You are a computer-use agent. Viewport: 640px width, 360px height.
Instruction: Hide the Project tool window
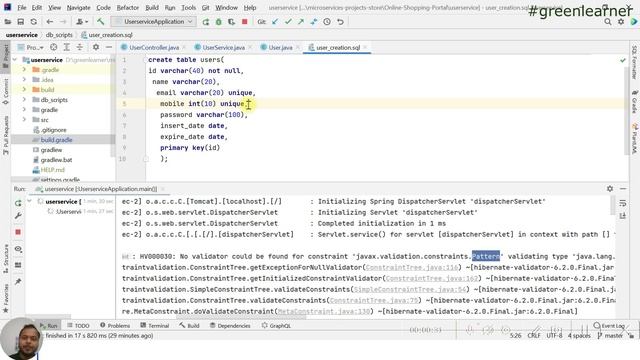[109, 47]
